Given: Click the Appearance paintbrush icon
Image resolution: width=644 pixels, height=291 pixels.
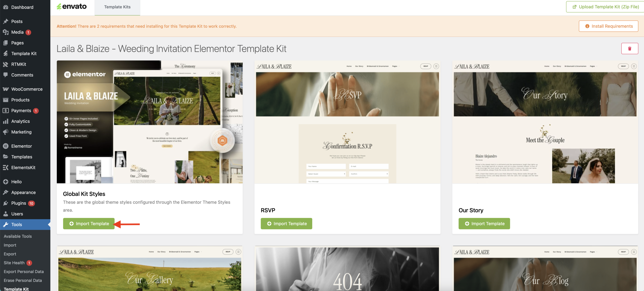Looking at the screenshot, I should (x=6, y=193).
